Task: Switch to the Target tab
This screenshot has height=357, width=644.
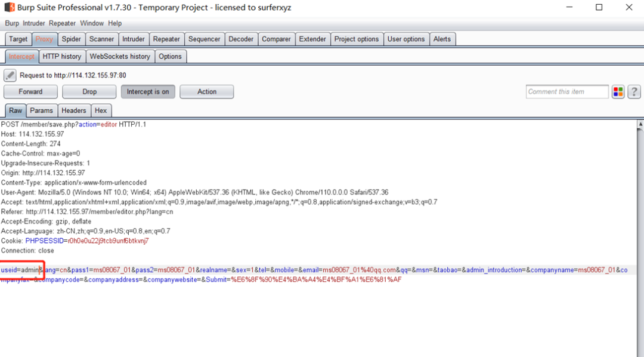Action: tap(18, 39)
